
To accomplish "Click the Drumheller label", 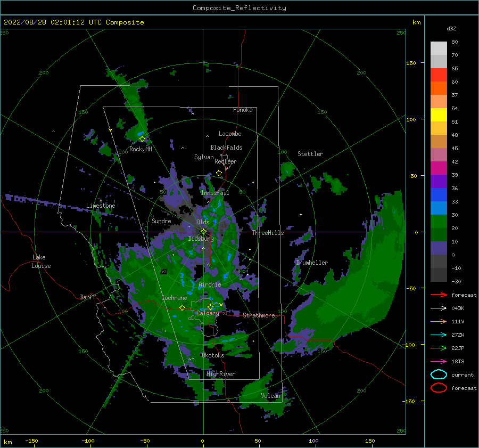I will (x=312, y=263).
